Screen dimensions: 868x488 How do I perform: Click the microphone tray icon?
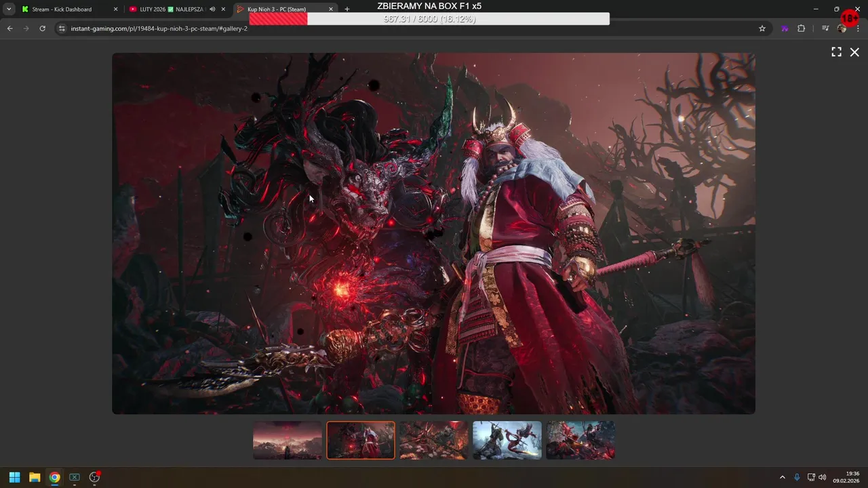point(797,477)
